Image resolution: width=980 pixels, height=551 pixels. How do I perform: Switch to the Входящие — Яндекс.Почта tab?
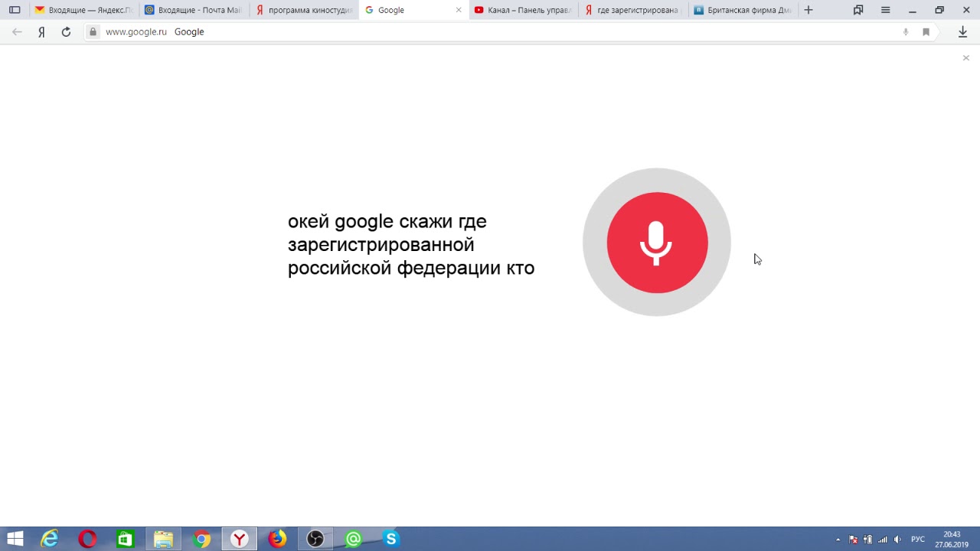click(83, 10)
